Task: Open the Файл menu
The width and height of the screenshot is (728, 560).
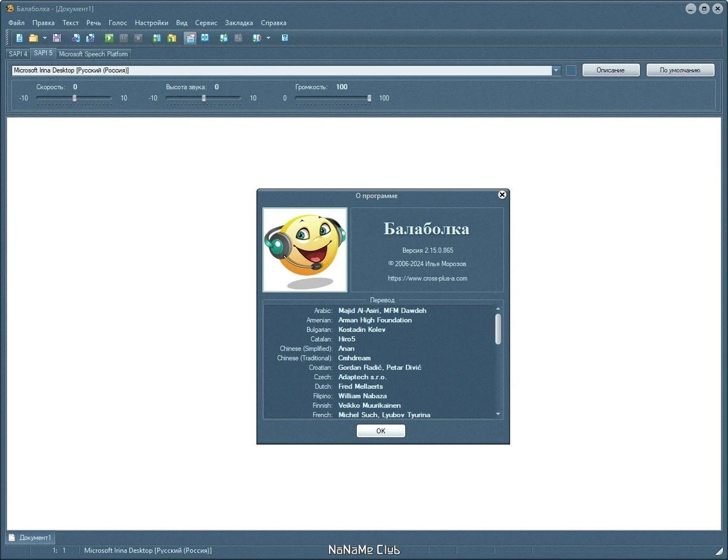Action: click(x=16, y=22)
